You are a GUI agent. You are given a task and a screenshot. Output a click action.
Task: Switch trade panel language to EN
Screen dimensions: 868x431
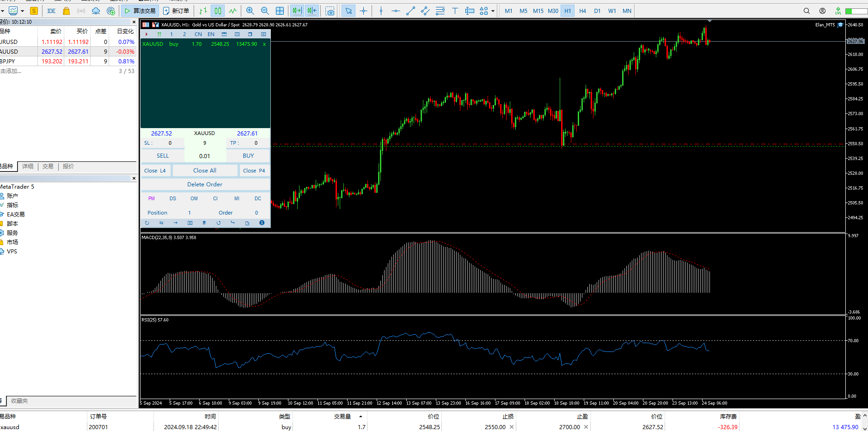point(211,34)
